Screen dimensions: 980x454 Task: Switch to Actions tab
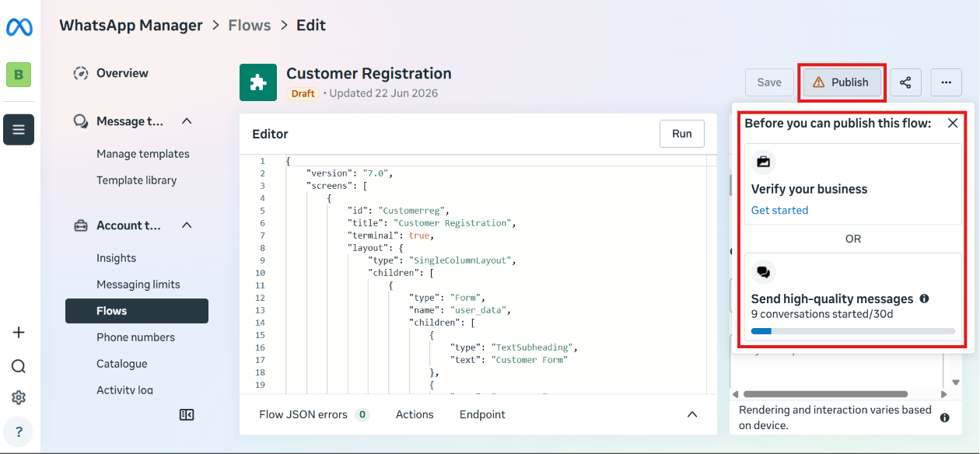click(415, 414)
